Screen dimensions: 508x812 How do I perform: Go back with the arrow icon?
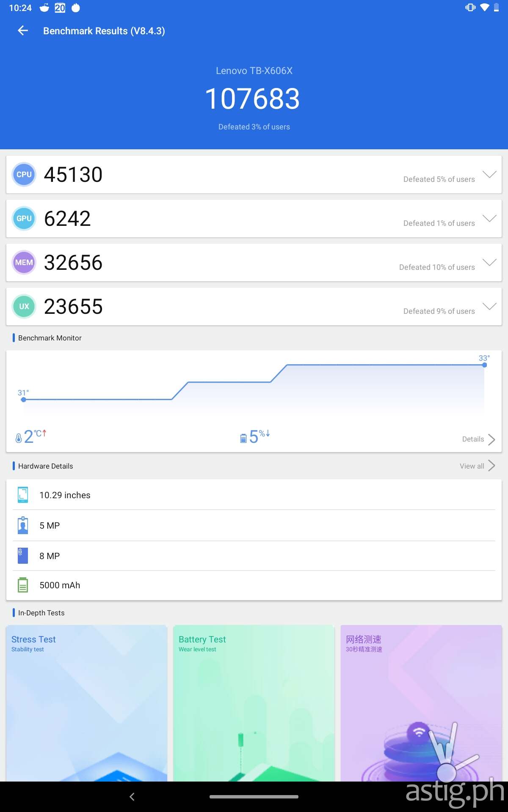(x=23, y=30)
